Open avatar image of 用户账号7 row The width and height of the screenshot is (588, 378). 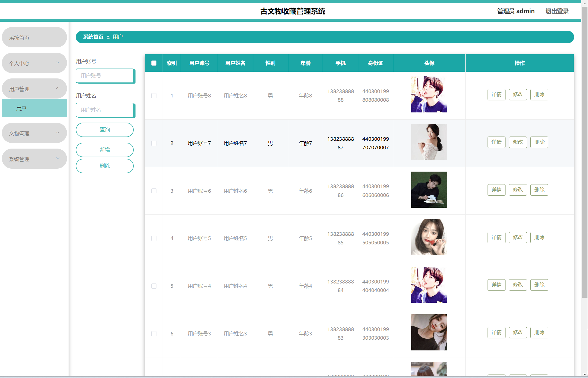click(x=429, y=142)
